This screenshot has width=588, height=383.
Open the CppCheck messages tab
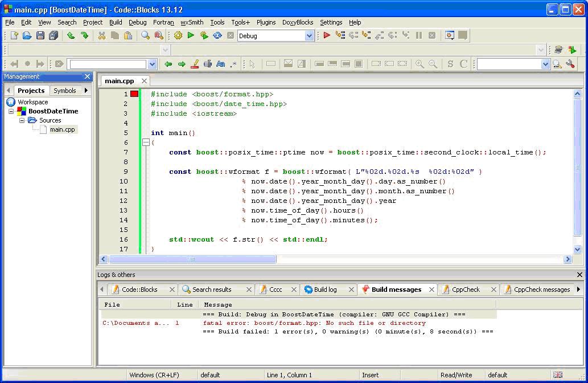coord(542,290)
